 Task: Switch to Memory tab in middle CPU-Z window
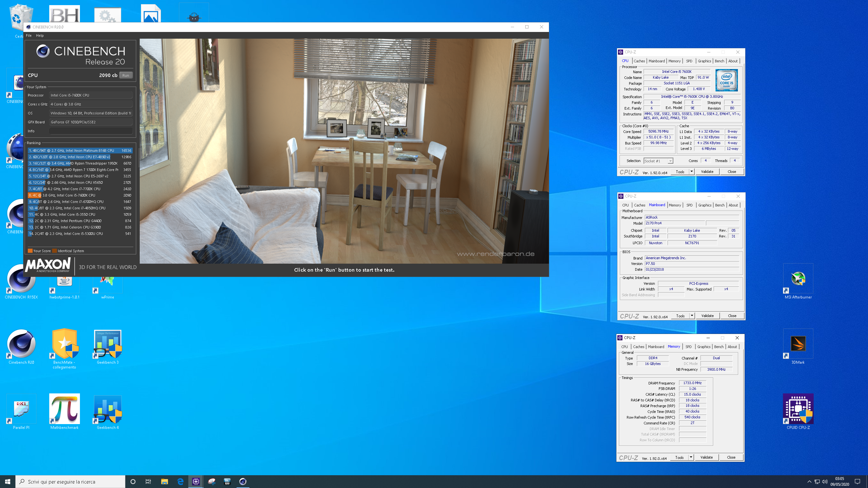pos(675,205)
